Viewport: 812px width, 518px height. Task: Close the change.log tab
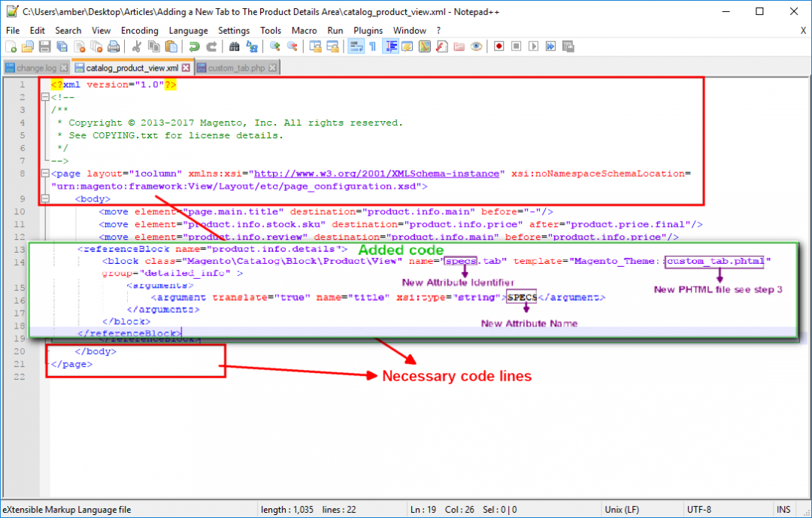coord(63,67)
